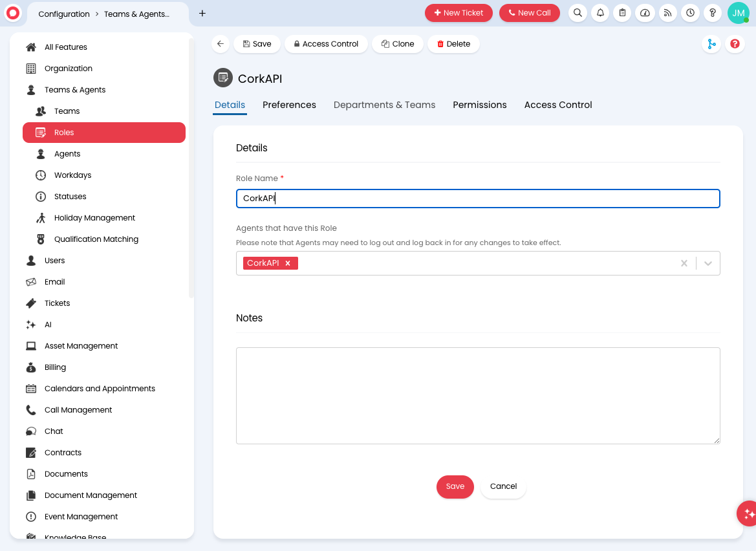Expand Asset Management

point(104,346)
